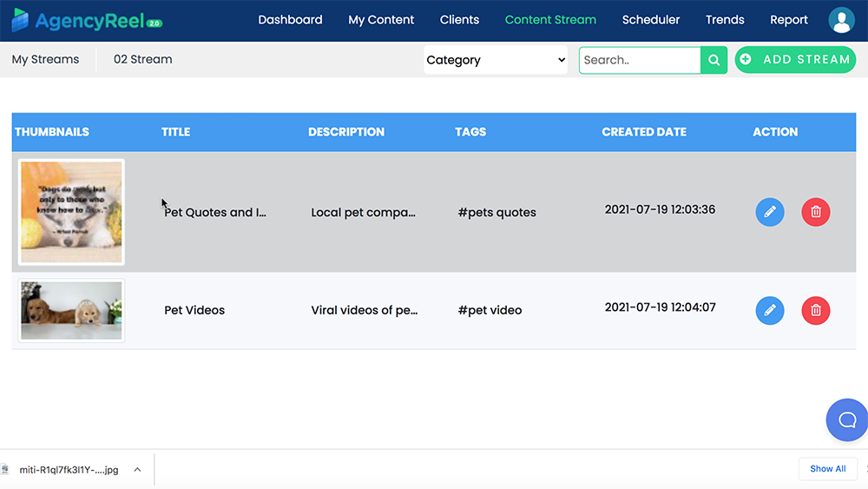Open the Trends page

click(725, 20)
